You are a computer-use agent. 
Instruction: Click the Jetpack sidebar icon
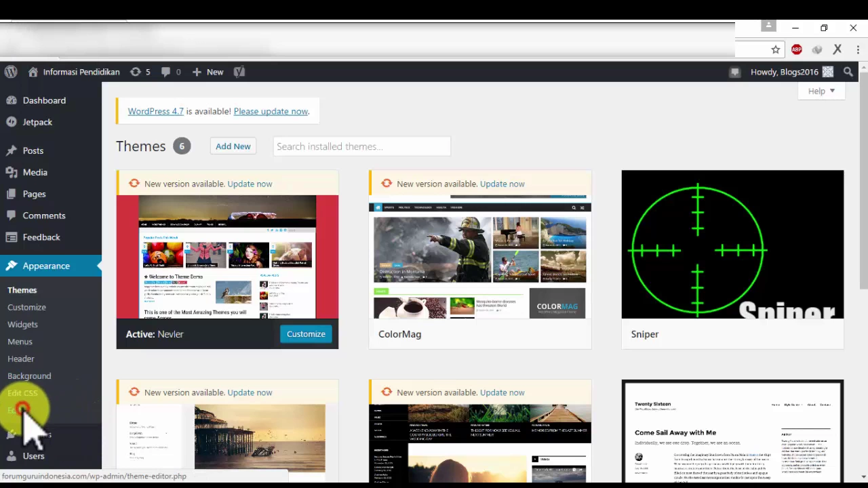[11, 122]
